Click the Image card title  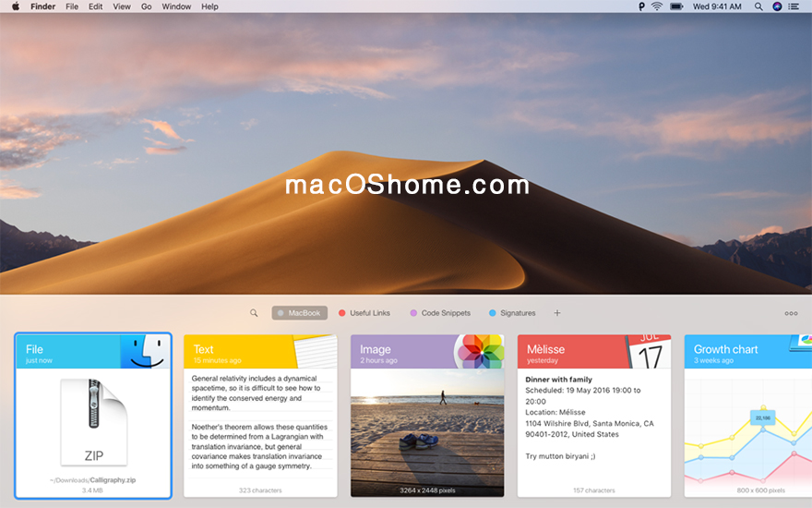(x=375, y=349)
